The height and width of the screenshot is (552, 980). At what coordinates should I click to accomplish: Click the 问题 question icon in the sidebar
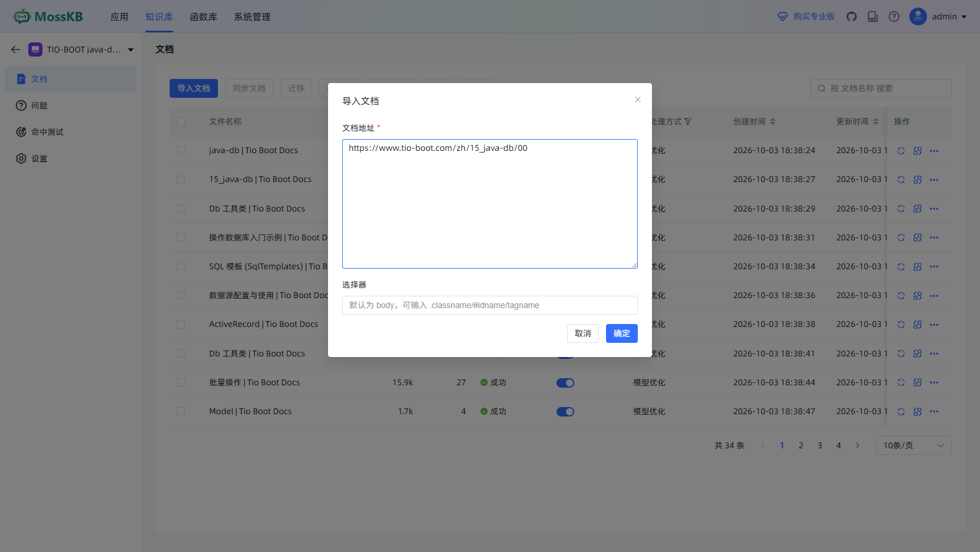point(21,105)
